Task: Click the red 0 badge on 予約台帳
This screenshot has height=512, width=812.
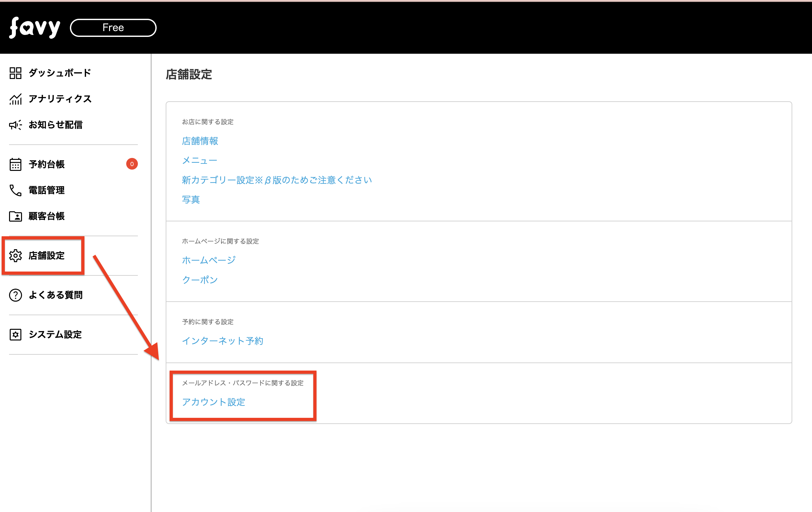Action: pos(132,164)
